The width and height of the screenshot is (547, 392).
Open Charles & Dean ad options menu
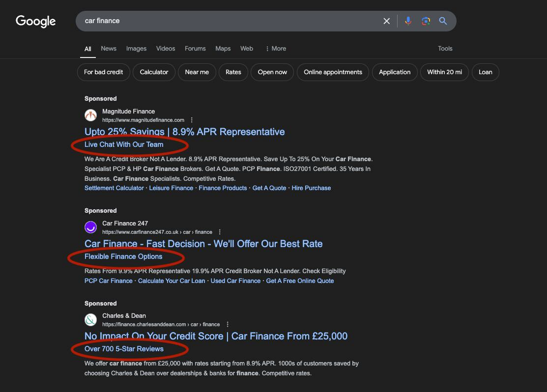tap(228, 324)
